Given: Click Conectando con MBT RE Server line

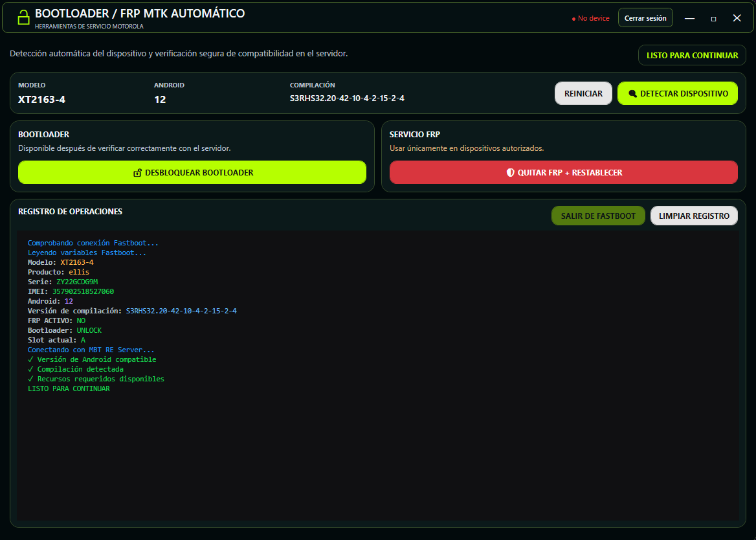Looking at the screenshot, I should tap(91, 350).
